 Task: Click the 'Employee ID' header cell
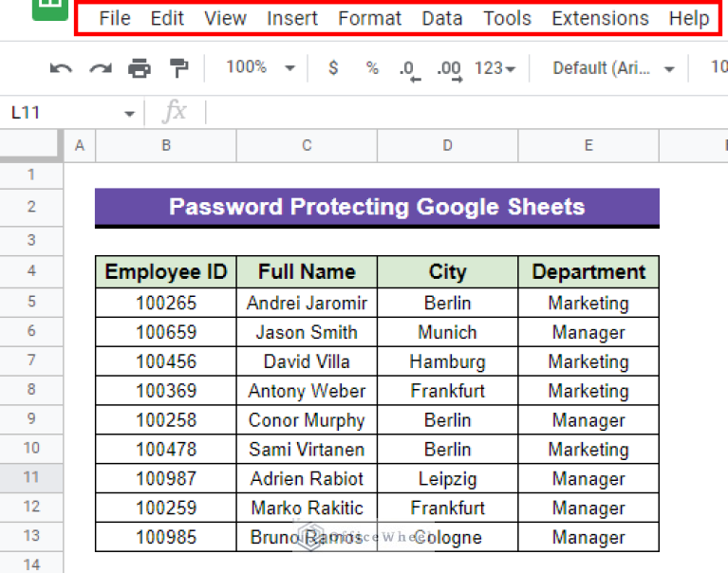[166, 271]
